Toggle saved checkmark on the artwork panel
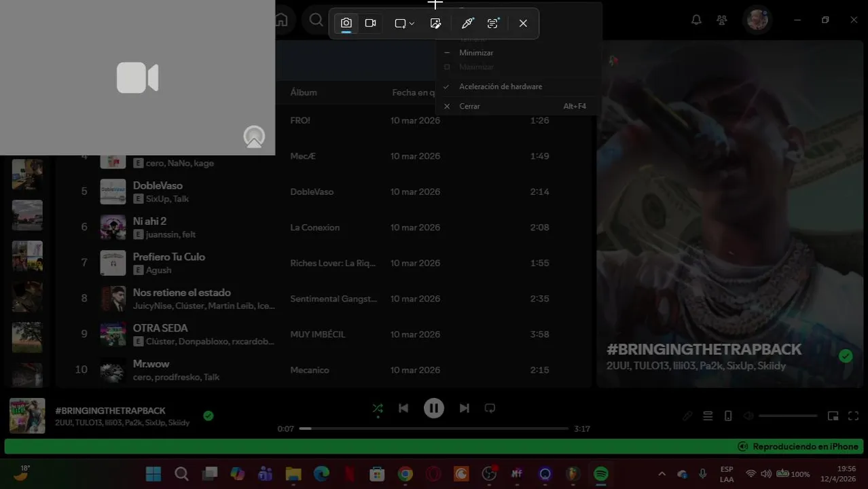 846,356
